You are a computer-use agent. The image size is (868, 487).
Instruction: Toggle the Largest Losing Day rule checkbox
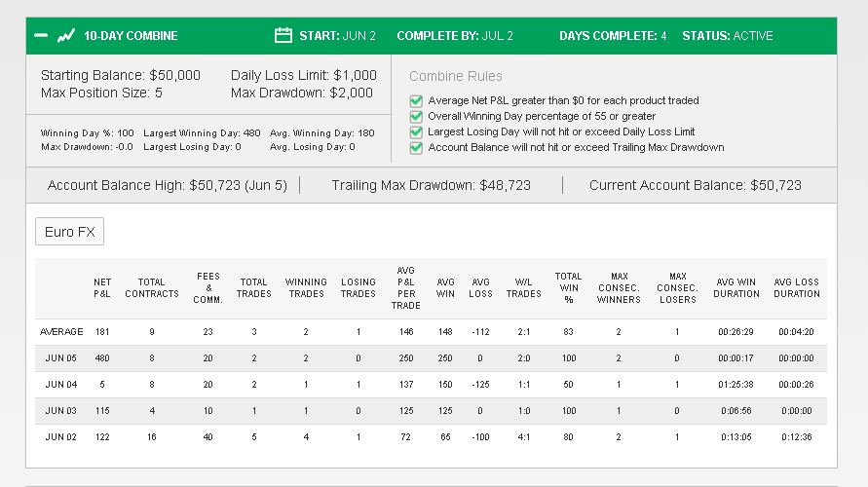pos(416,131)
